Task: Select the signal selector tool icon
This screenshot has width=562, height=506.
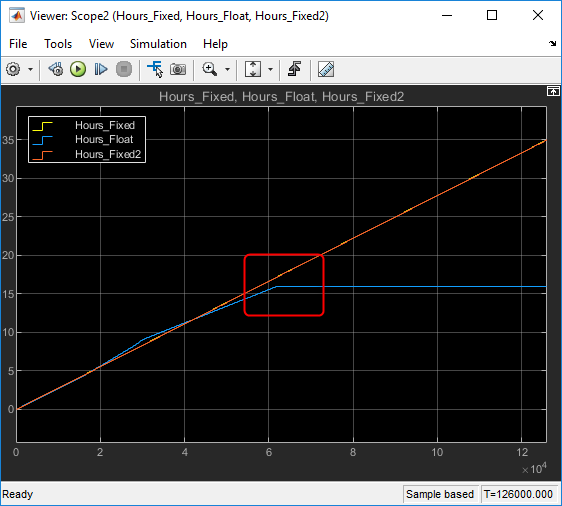Action: [x=155, y=69]
